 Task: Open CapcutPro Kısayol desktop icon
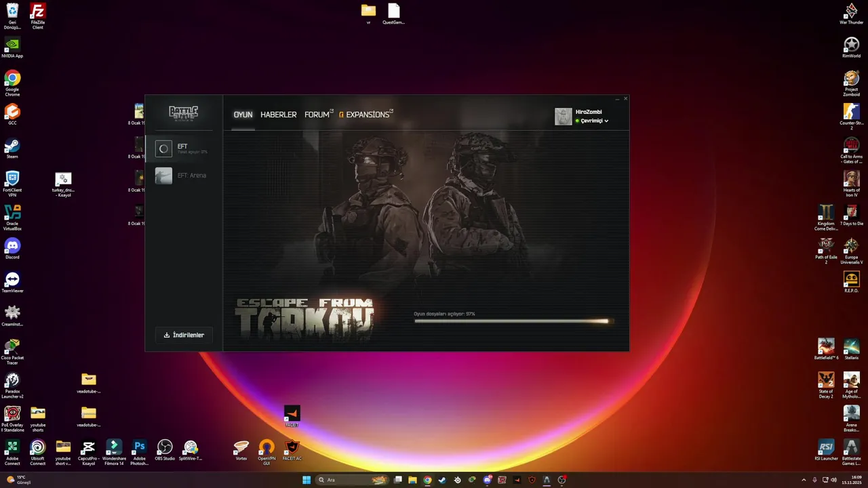coord(88,453)
